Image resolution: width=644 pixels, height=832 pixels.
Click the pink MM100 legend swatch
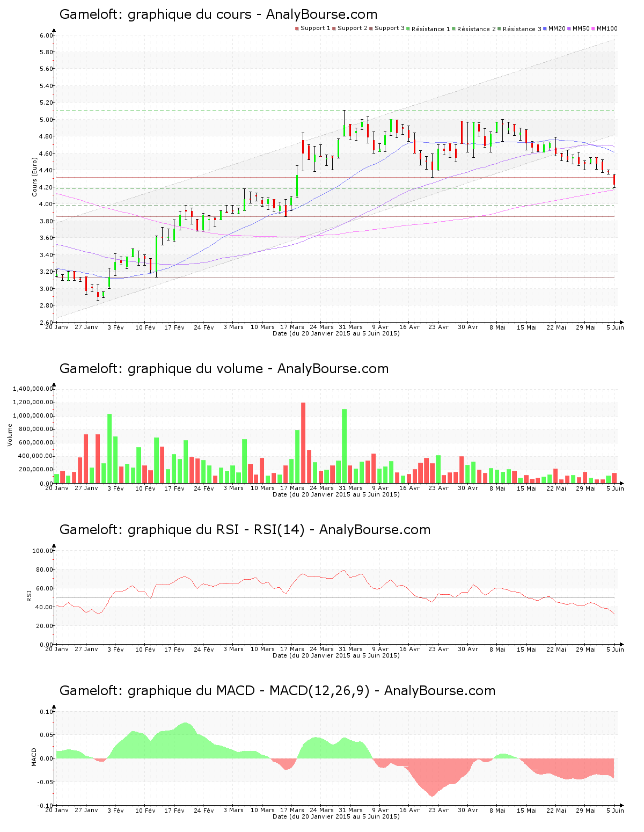coord(594,28)
